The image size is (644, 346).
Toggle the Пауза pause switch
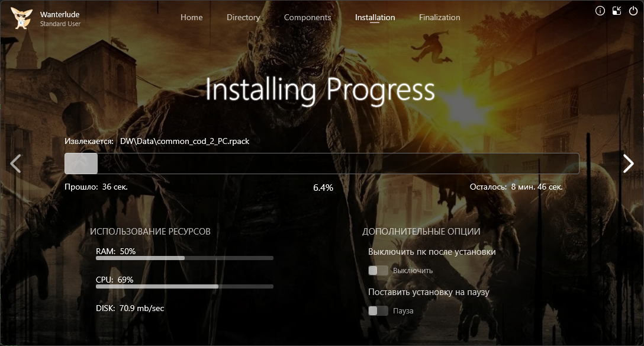tap(378, 310)
